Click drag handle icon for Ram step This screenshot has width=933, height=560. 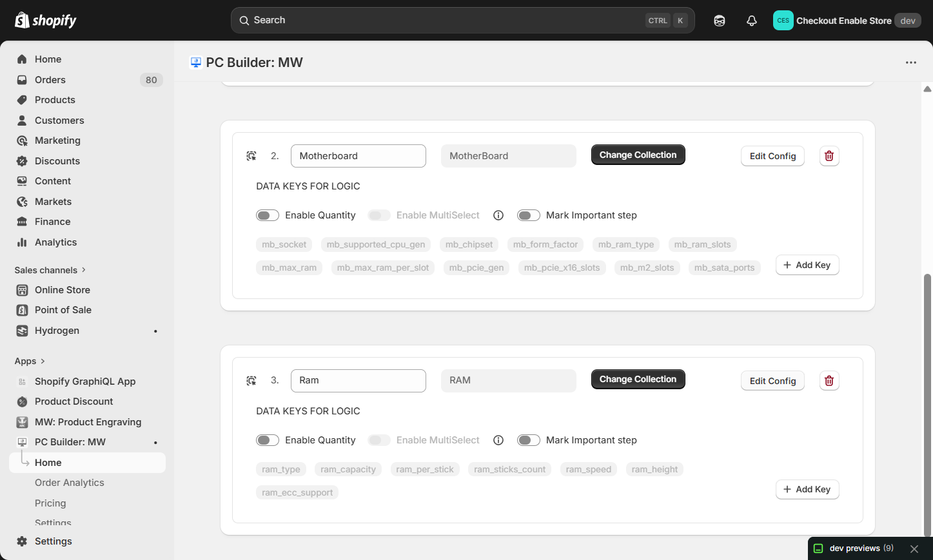(x=251, y=381)
